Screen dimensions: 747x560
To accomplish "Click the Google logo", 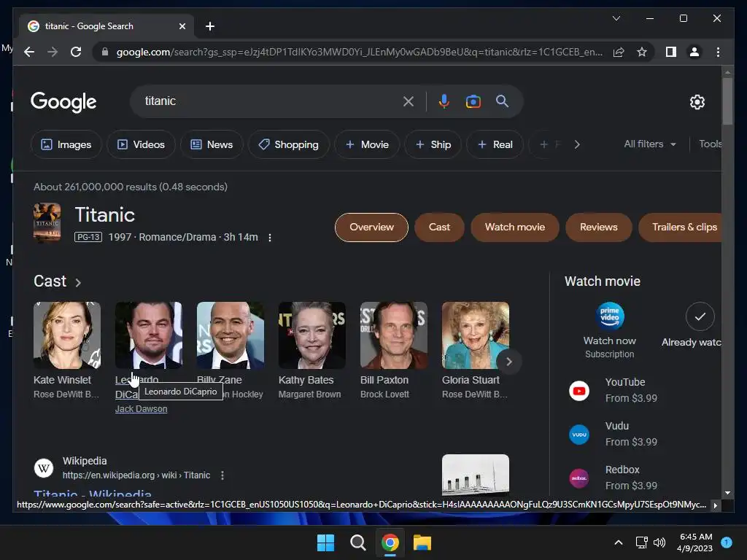I will click(x=63, y=102).
